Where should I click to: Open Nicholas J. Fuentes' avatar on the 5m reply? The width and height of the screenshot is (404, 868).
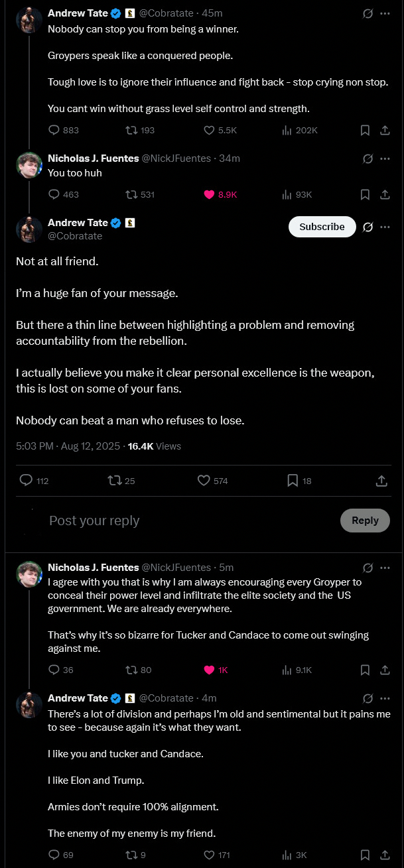29,574
